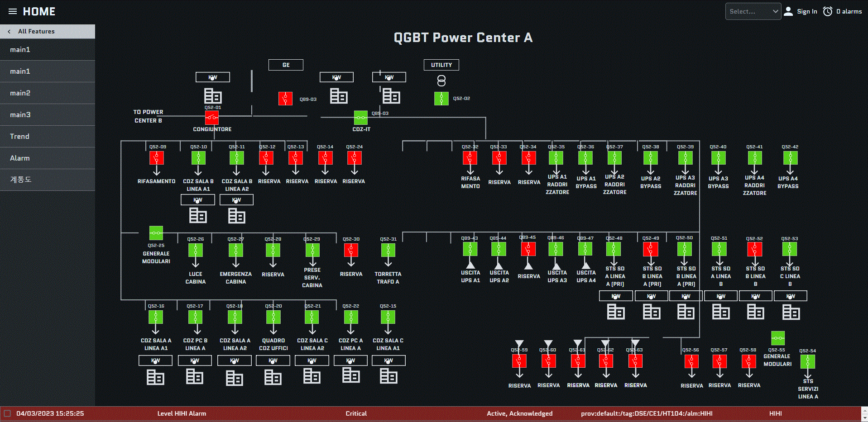Image resolution: width=868 pixels, height=422 pixels.
Task: Select Trend in the sidebar
Action: [20, 136]
